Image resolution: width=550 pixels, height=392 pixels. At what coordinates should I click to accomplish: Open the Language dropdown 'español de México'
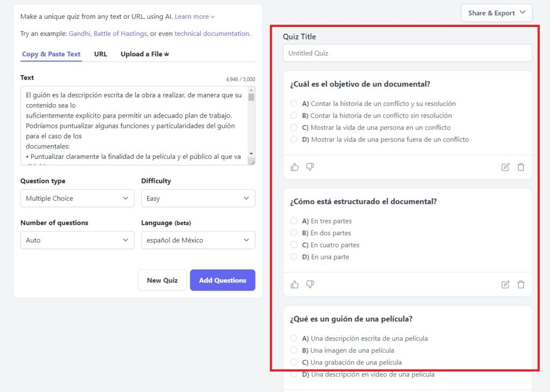198,240
